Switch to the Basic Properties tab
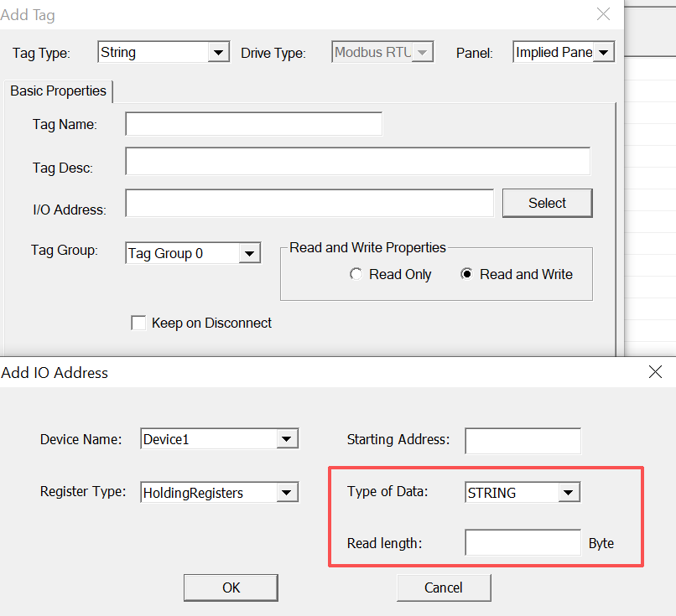Screen dimensions: 676x616 [59, 91]
